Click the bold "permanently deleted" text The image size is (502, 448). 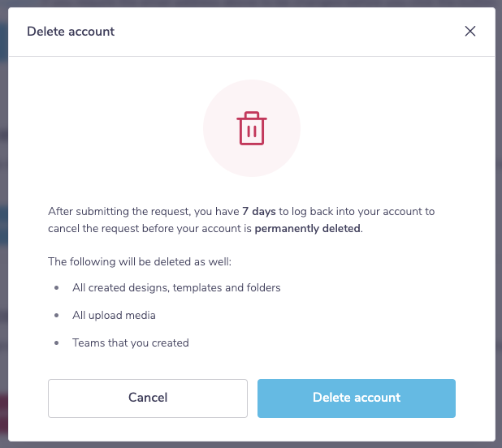(307, 228)
